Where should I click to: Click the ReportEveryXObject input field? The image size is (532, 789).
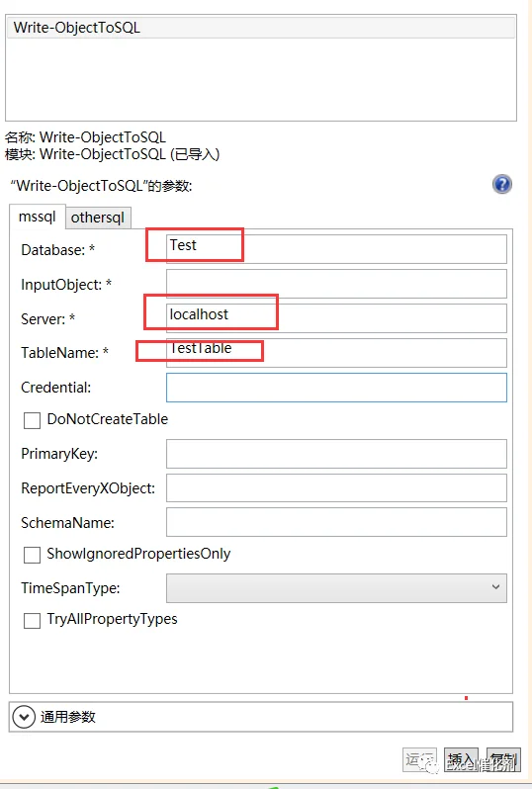[336, 487]
